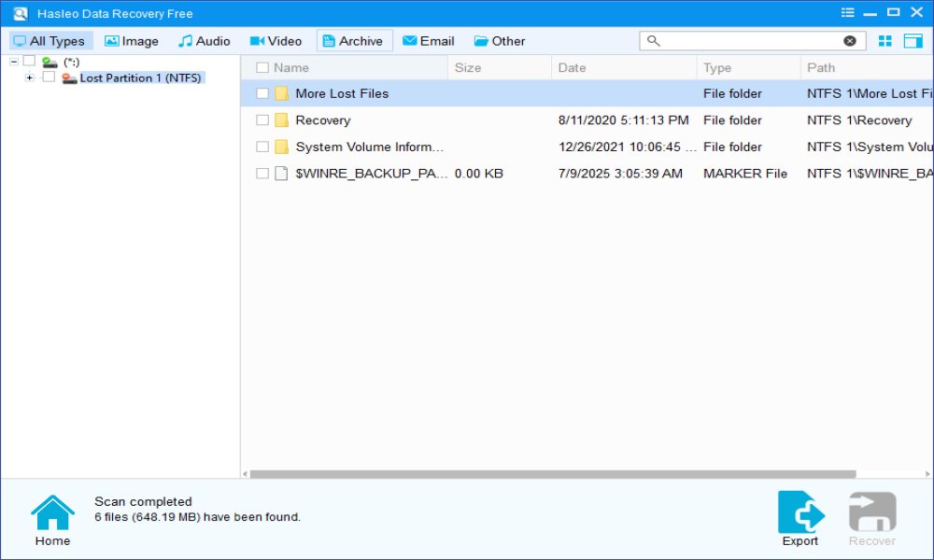Export scan results
The width and height of the screenshot is (934, 560).
point(800,518)
